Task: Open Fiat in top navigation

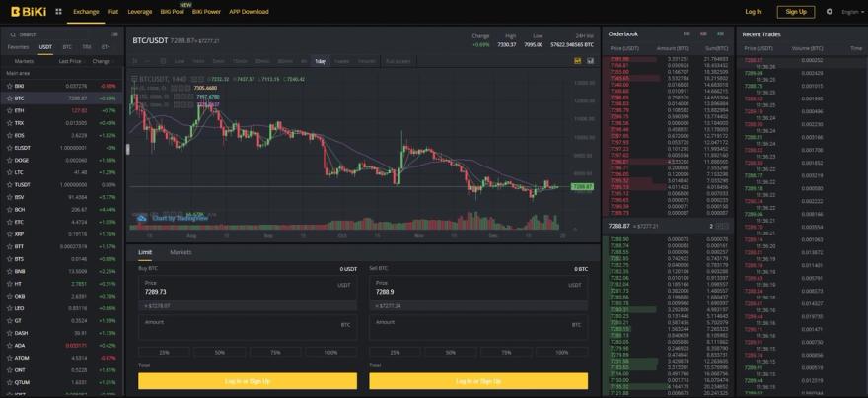Action: coord(113,12)
